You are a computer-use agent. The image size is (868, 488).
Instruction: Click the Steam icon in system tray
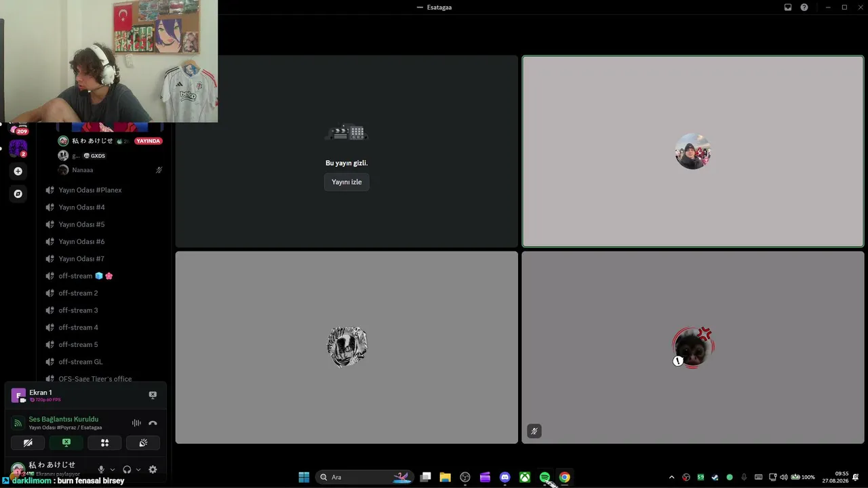pos(715,477)
